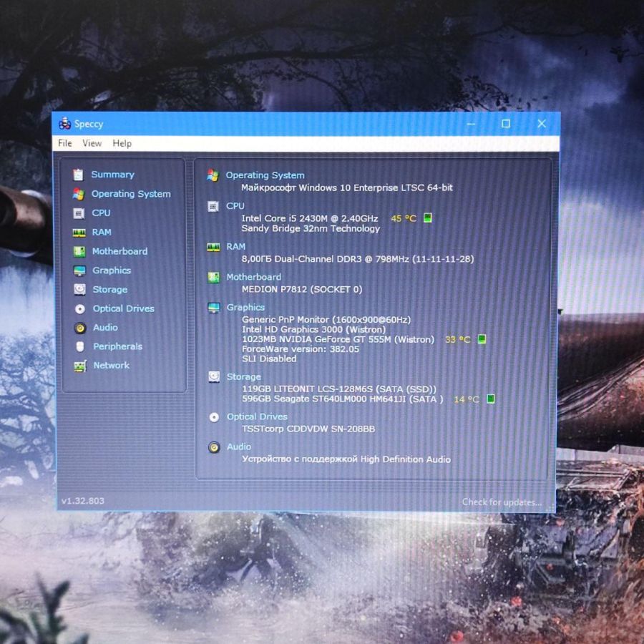Click the 33 °C GeForce temperature value

coord(457,340)
